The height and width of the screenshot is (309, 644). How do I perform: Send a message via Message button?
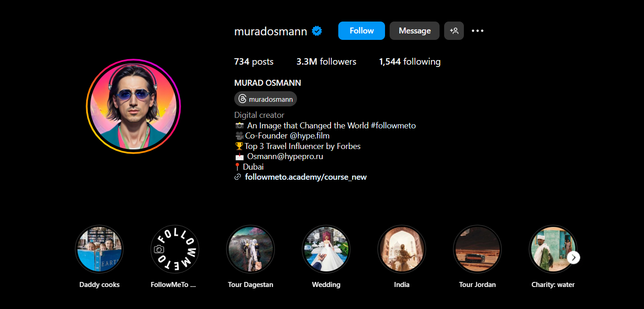[x=414, y=31]
